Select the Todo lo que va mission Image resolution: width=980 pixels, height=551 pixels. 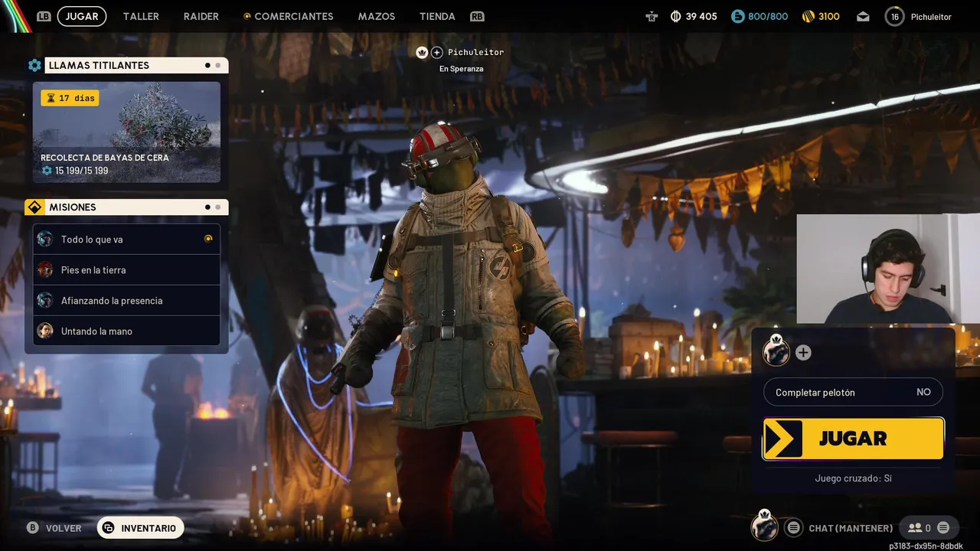[x=126, y=240]
